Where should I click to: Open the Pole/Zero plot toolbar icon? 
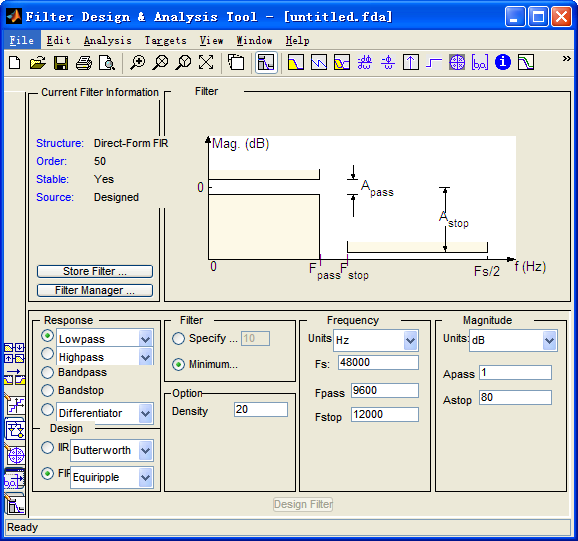[457, 62]
